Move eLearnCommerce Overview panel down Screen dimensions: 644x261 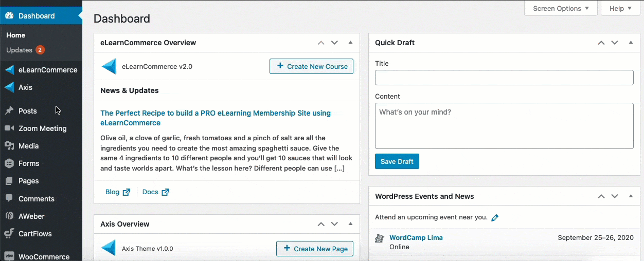(334, 43)
